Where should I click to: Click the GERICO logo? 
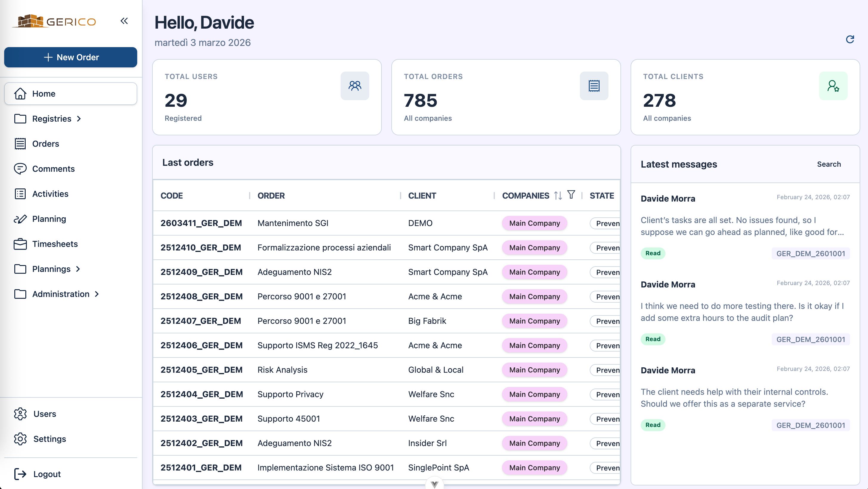54,21
